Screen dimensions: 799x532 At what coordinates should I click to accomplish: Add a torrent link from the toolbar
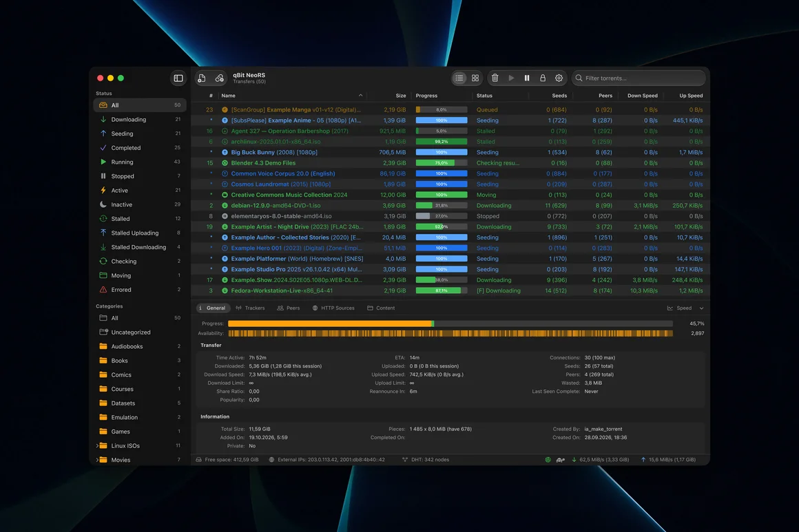[x=220, y=78]
